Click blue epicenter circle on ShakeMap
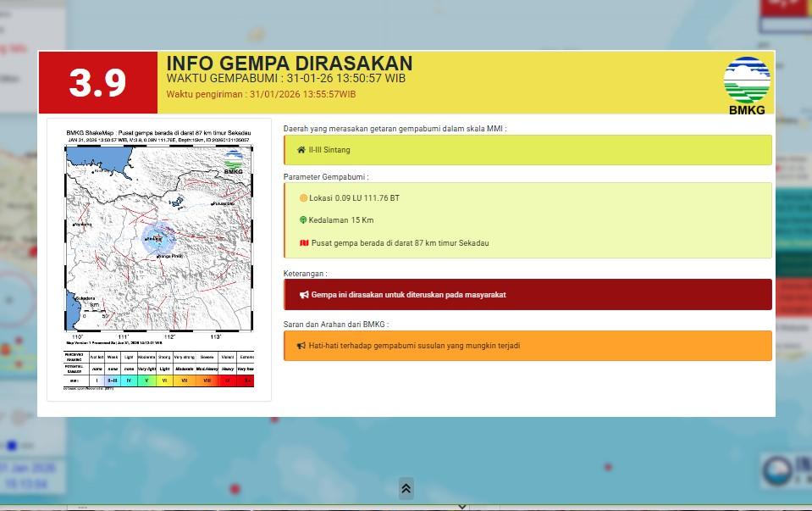The image size is (812, 511). pos(158,238)
